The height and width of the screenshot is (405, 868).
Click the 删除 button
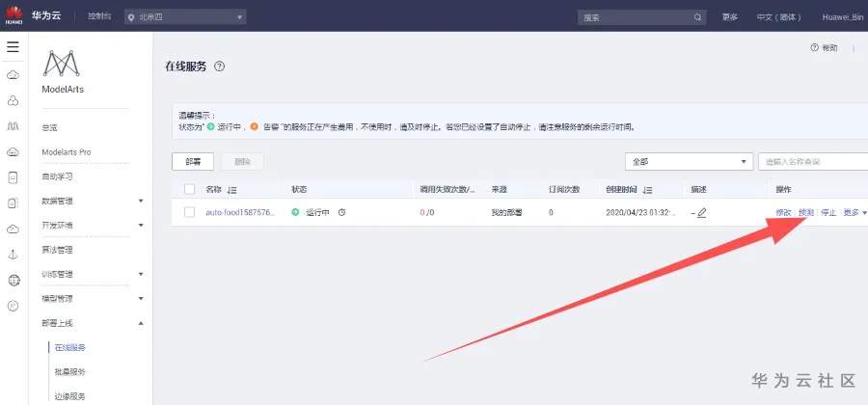pos(242,162)
